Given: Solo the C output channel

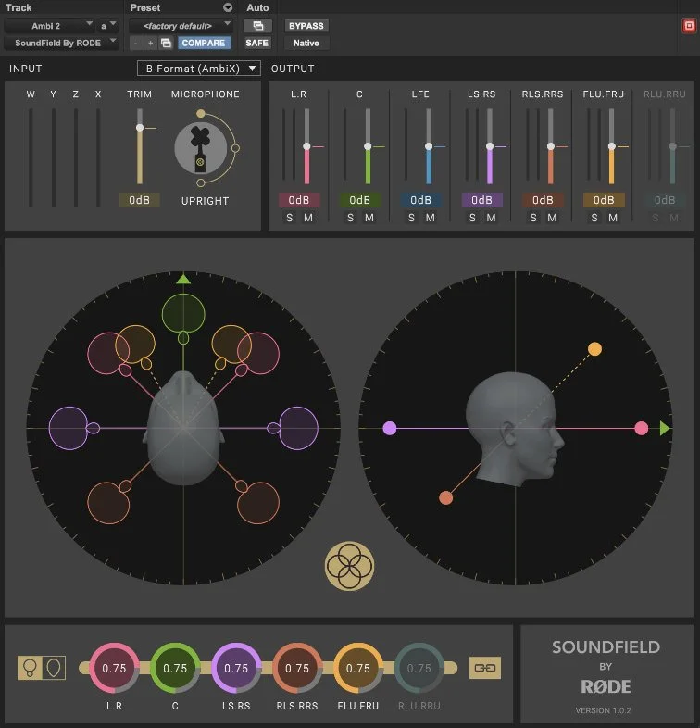Looking at the screenshot, I should pos(351,218).
